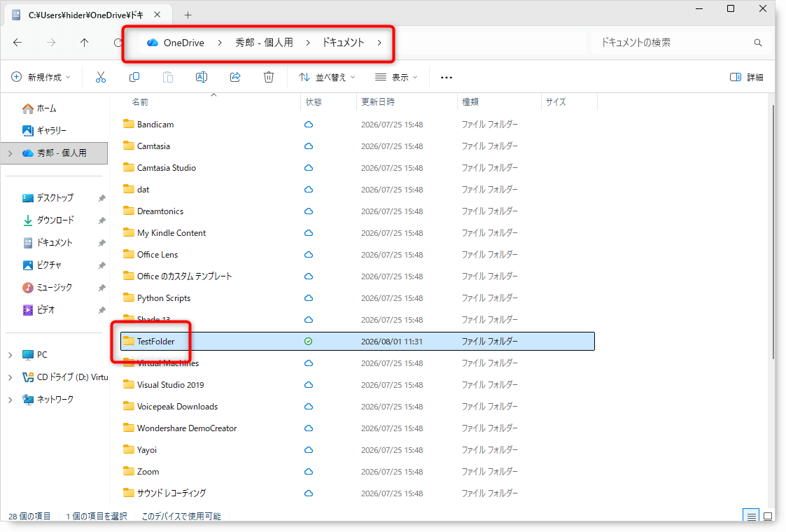Select the current folder path tab
The image size is (786, 532).
(x=85, y=15)
